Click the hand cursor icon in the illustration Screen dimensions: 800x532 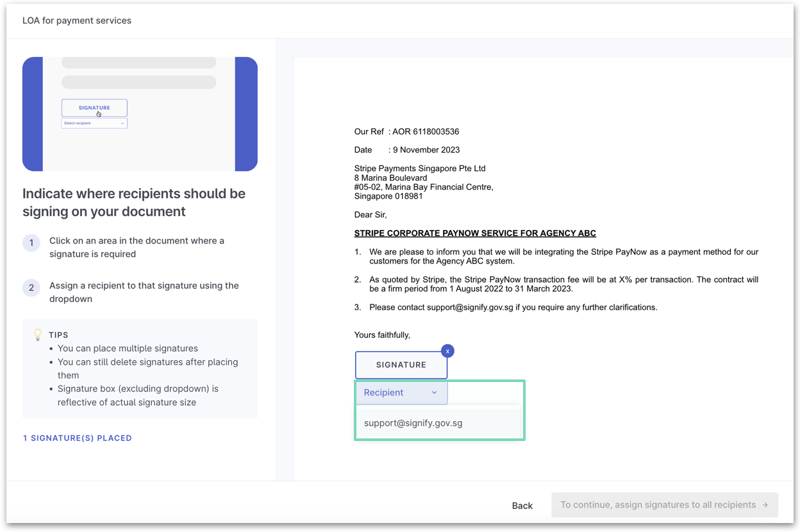point(99,114)
